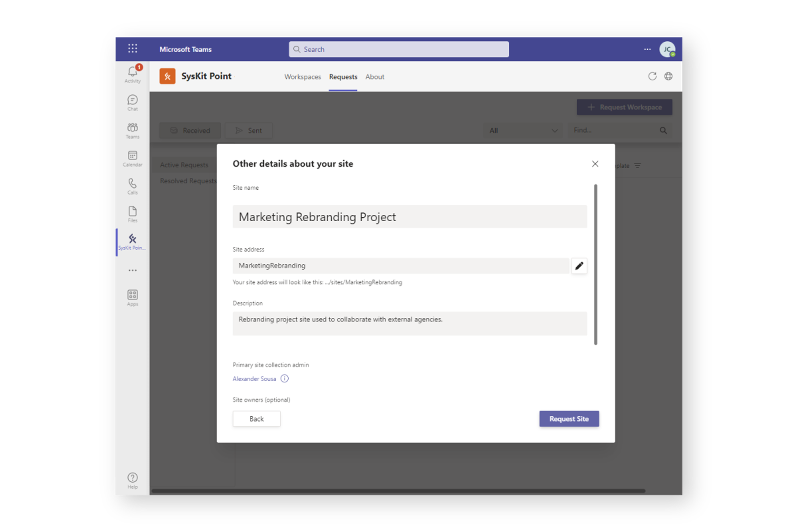Open the About tab
This screenshot has height=532, width=798.
[x=375, y=77]
